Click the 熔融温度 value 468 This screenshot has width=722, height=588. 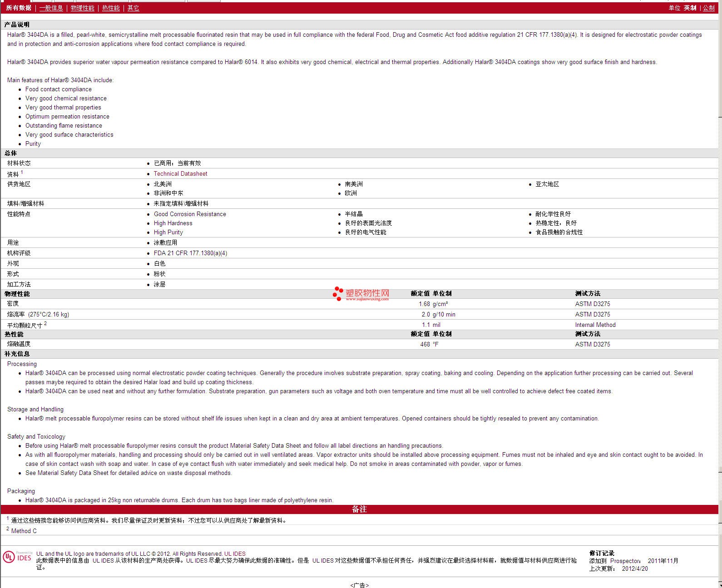pyautogui.click(x=425, y=344)
